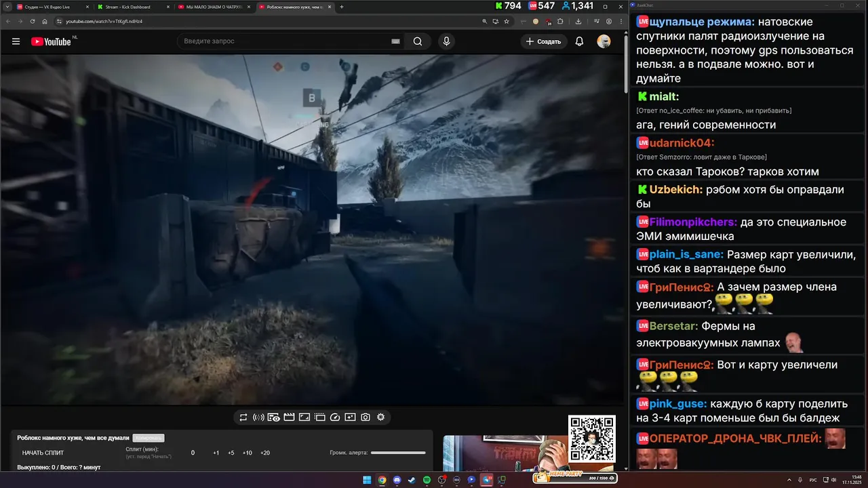This screenshot has width=868, height=488.
Task: Bookmark the page with the star icon
Action: pyautogui.click(x=507, y=21)
